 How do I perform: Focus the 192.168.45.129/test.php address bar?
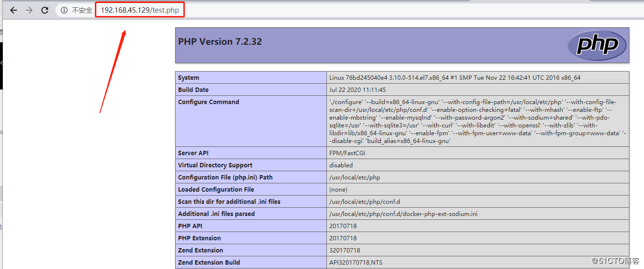pos(140,10)
